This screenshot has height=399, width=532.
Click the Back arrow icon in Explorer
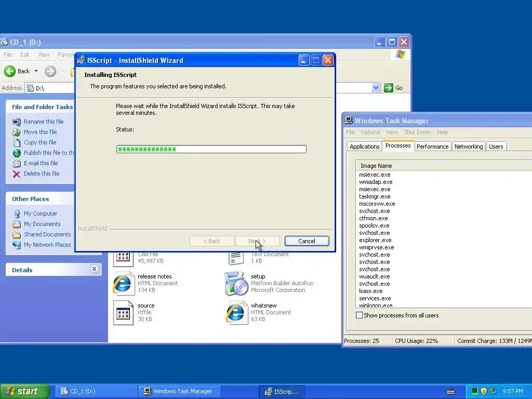click(x=10, y=71)
